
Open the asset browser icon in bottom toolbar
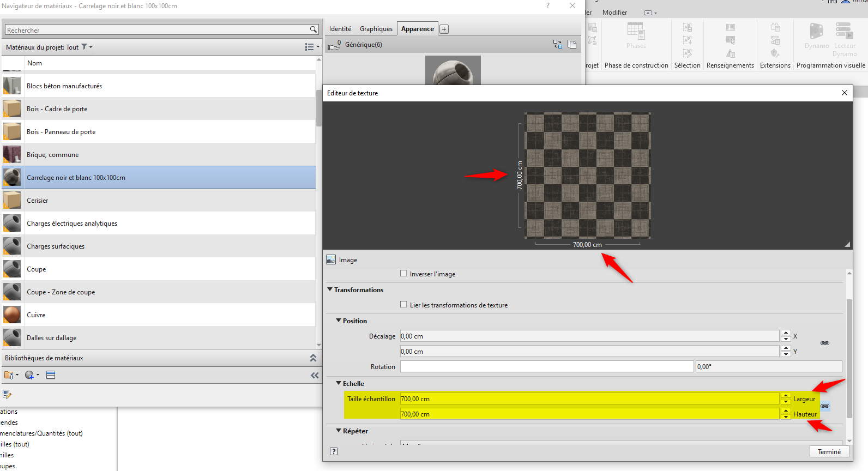click(x=51, y=375)
